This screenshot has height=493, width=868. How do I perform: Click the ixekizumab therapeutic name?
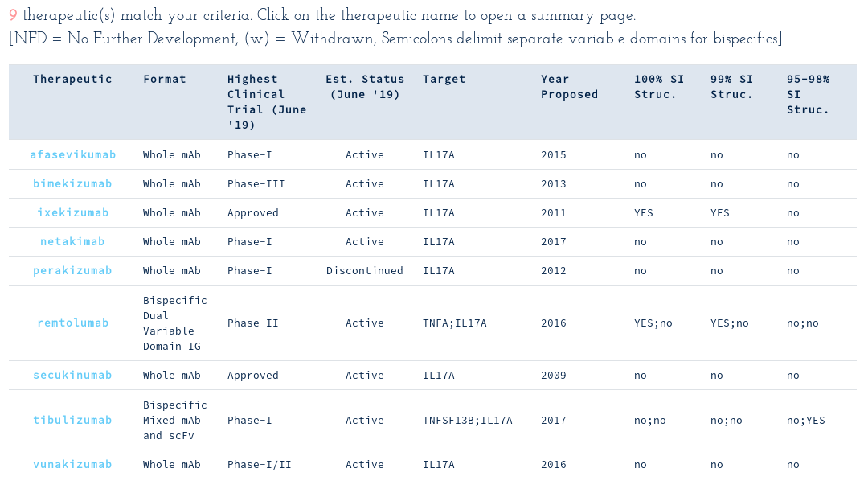pyautogui.click(x=72, y=212)
